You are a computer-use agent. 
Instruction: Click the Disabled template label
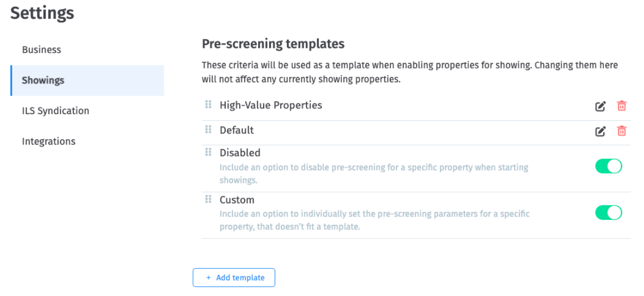point(240,152)
